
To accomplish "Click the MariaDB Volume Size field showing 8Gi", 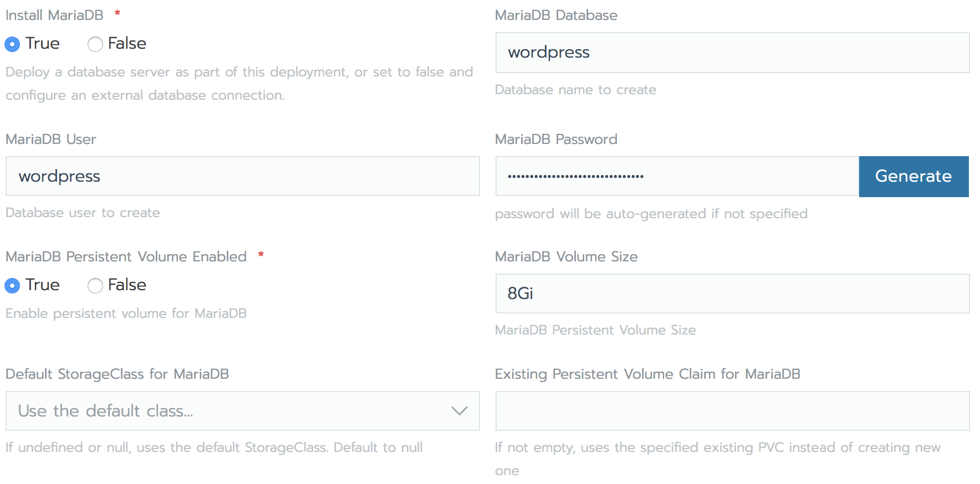I will point(732,294).
